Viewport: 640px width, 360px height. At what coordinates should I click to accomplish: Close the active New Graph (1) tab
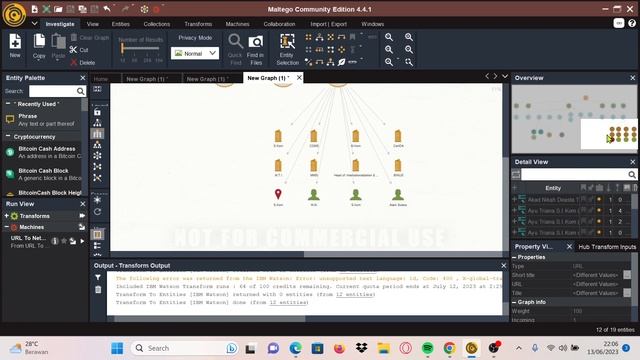299,77
